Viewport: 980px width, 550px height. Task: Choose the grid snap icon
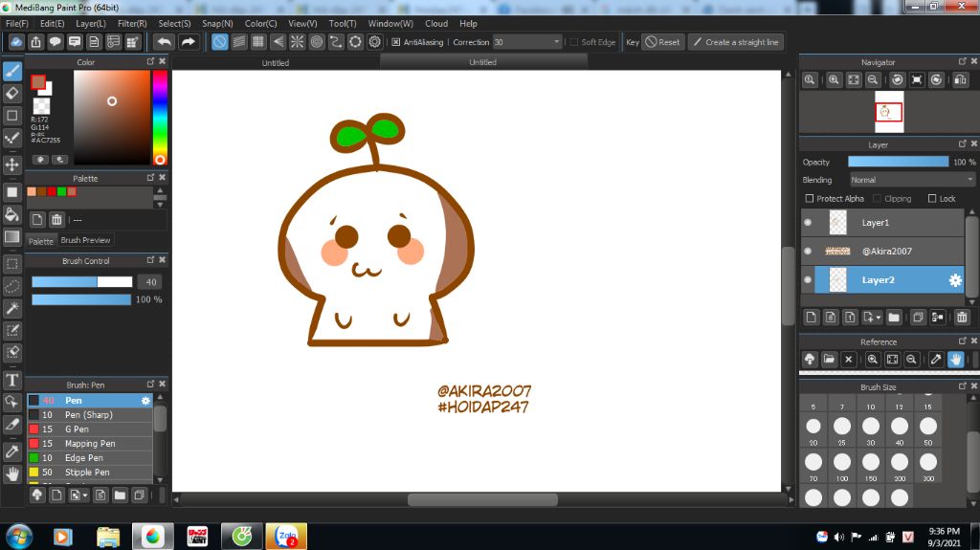pos(258,42)
